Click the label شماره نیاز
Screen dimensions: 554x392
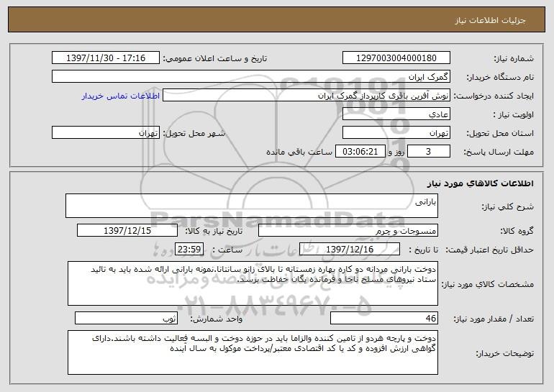click(514, 58)
